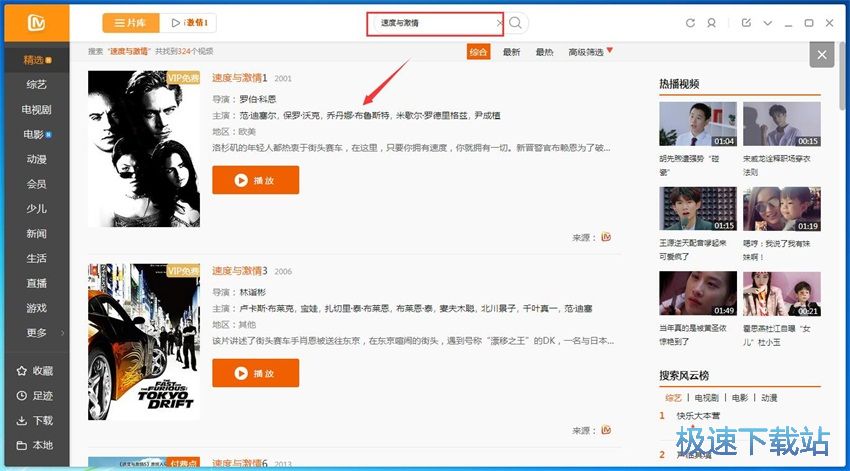Select 直播 in the sidebar
The height and width of the screenshot is (471, 850).
(x=37, y=283)
